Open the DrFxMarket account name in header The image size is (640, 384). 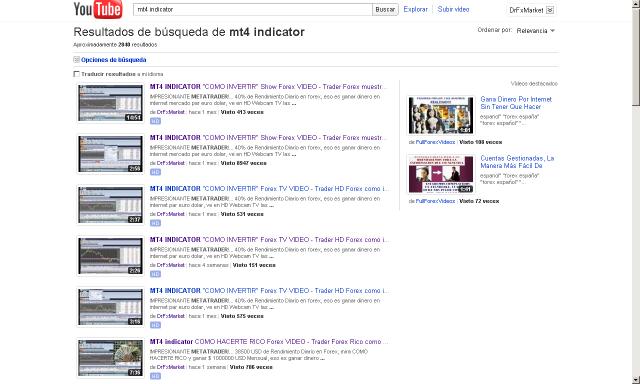point(526,10)
